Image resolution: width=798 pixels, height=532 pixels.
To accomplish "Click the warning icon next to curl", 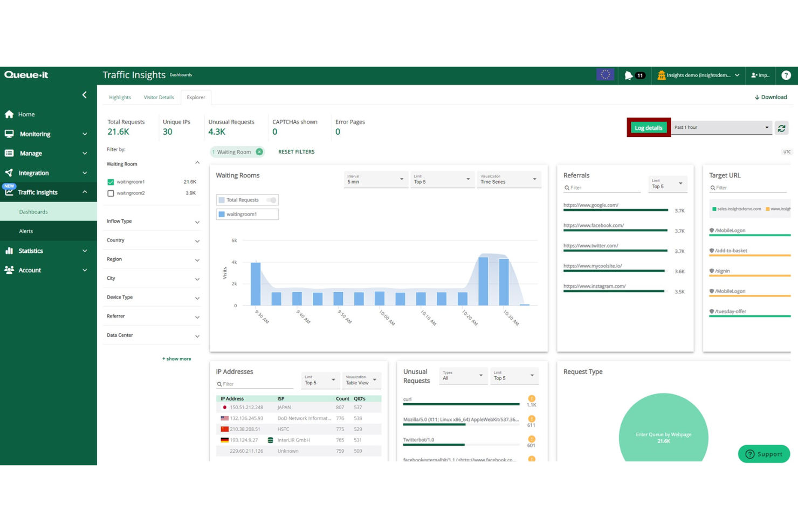I will tap(532, 399).
